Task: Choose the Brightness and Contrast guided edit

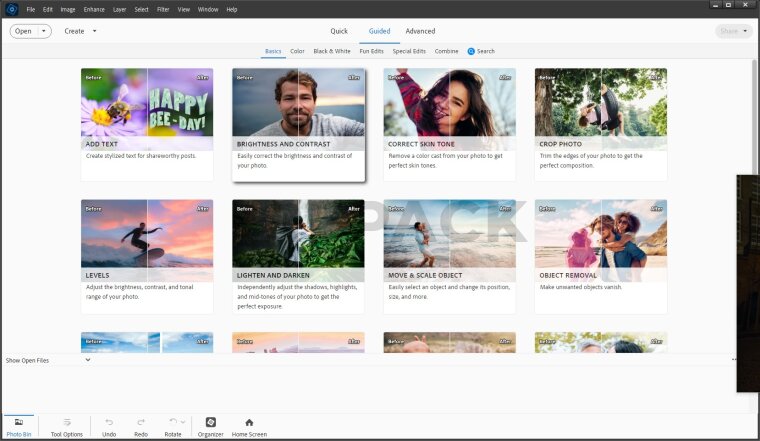Action: pyautogui.click(x=298, y=110)
